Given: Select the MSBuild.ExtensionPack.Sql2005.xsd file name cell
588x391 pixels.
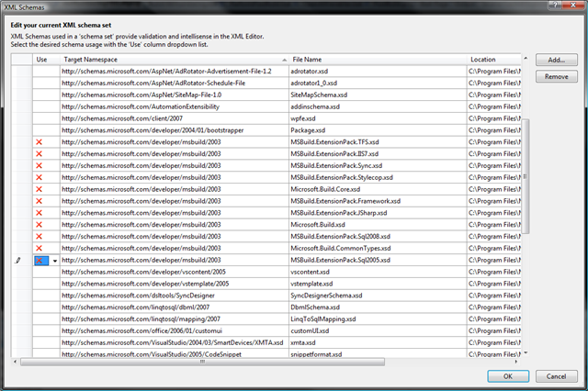Looking at the screenshot, I should coord(378,260).
